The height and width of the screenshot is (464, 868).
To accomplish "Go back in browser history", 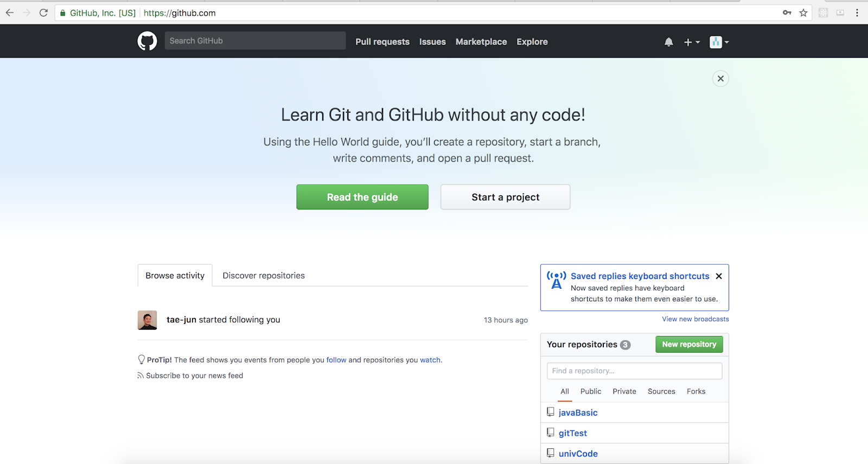I will click(10, 12).
